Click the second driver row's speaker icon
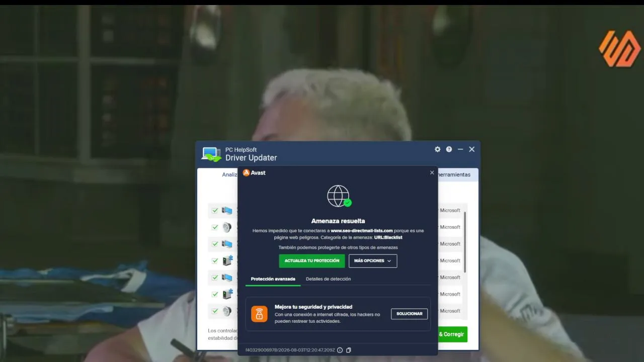 (x=227, y=227)
